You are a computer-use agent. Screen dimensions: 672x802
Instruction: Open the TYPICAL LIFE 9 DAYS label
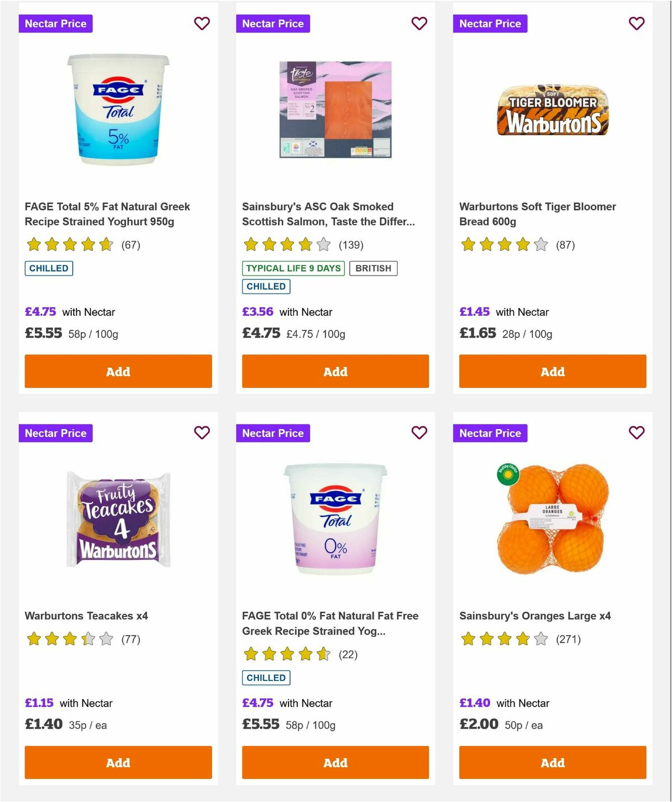coord(293,268)
